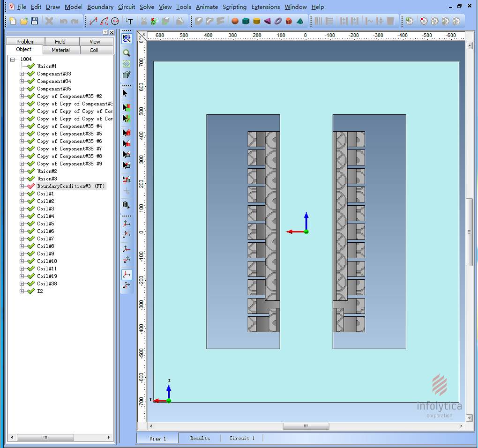
Task: Toggle red check of BoundaryCondition#3
Action: pyautogui.click(x=31, y=186)
